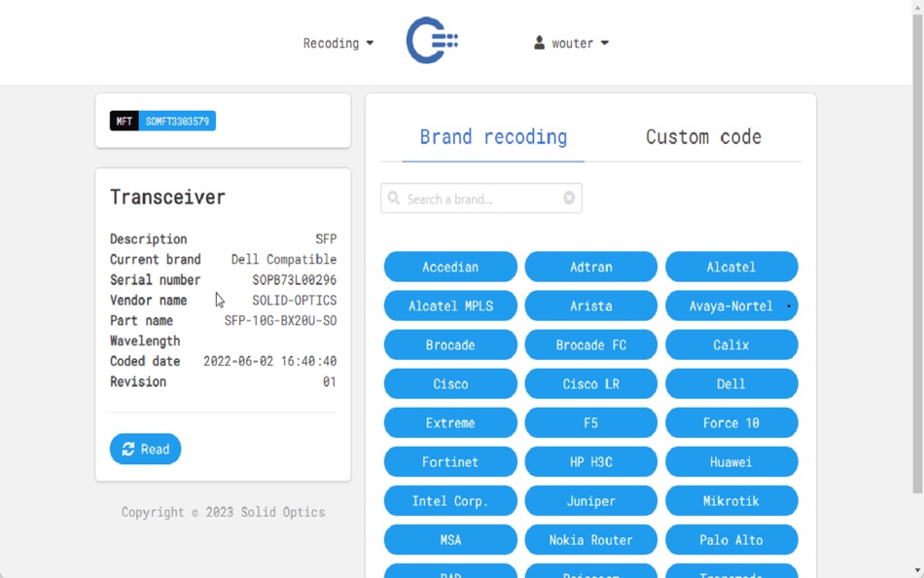Select the Mikrotik brand
The image size is (924, 578).
(731, 501)
